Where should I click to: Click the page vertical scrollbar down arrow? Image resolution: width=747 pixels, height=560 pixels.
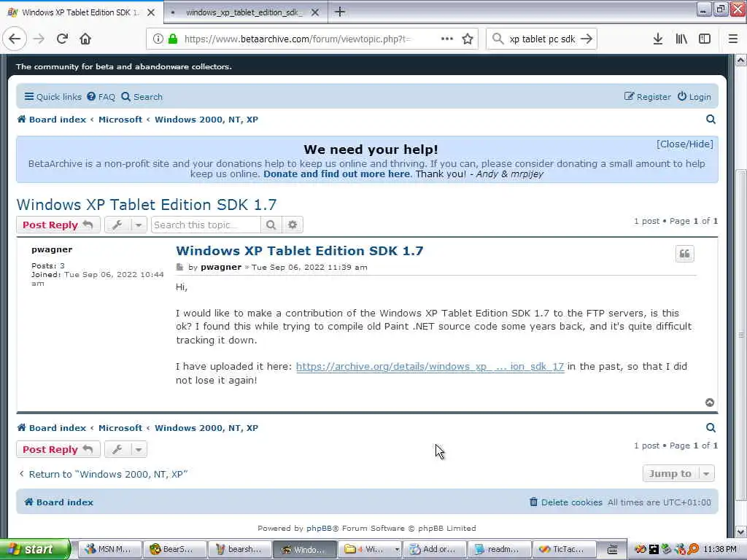pyautogui.click(x=741, y=532)
